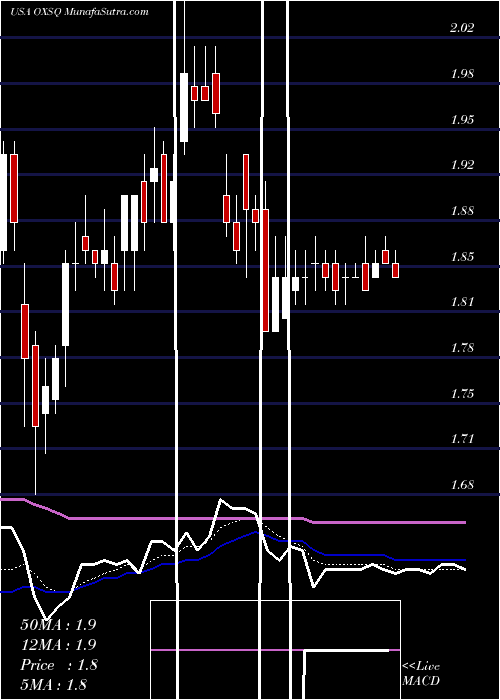500x700 pixels.
Task: Click the Price : 1.8 readout
Action: tap(58, 665)
